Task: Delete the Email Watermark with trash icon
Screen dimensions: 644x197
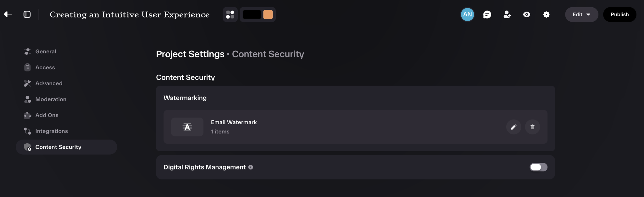Action: [x=532, y=127]
